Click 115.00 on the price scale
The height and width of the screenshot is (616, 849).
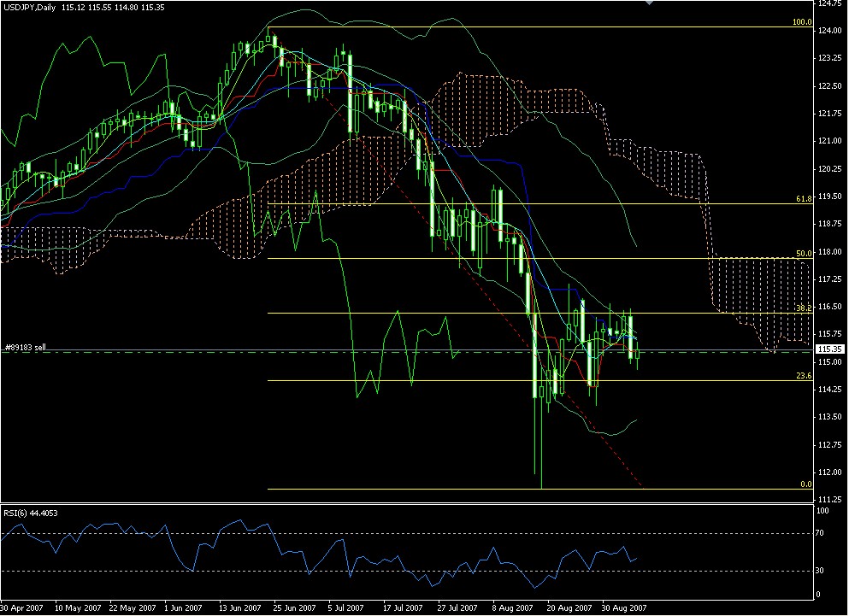pyautogui.click(x=829, y=361)
